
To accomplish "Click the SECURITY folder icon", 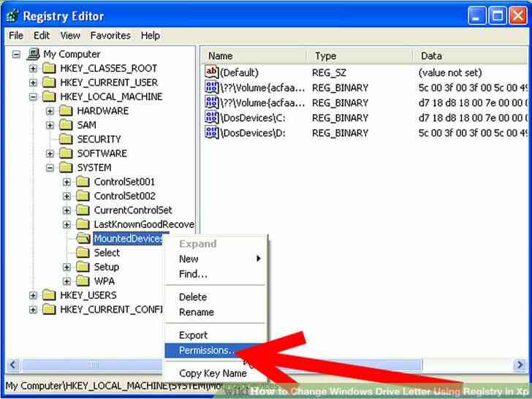I will [66, 139].
